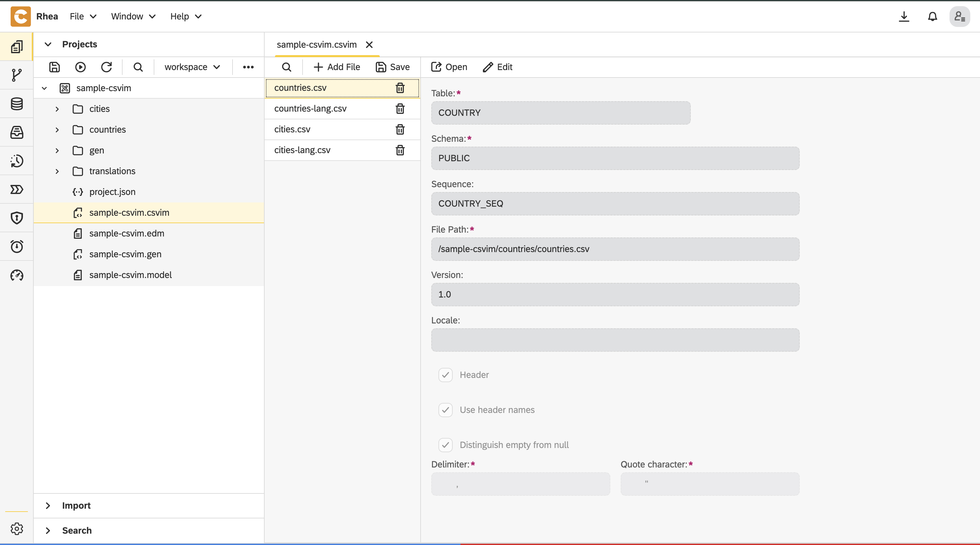The image size is (980, 545).
Task: Open the Git perspective in sidebar
Action: tap(17, 75)
